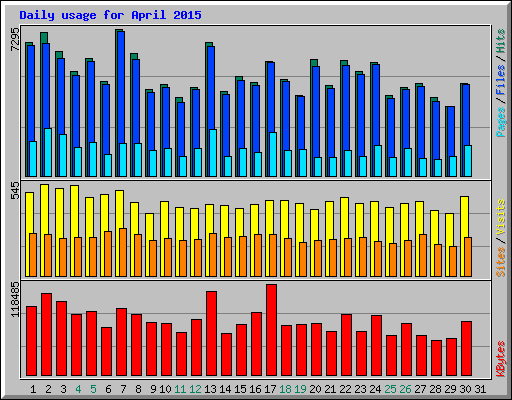Click the cyan Pages bar for day 13
The image size is (512, 400).
tap(213, 153)
